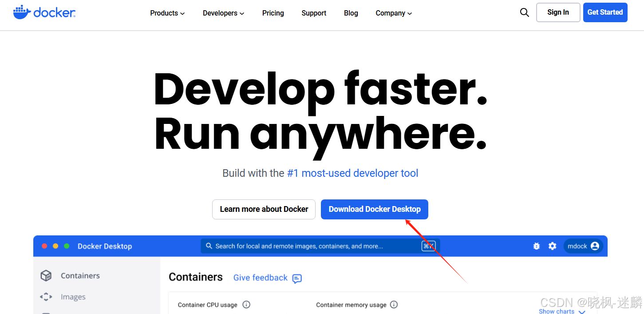Click the Docker whale logo

point(44,12)
